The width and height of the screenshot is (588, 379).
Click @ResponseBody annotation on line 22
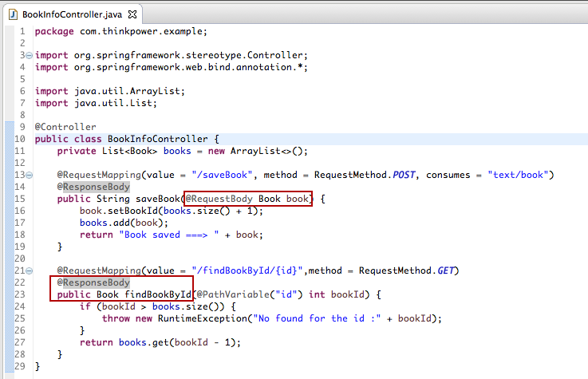click(93, 282)
